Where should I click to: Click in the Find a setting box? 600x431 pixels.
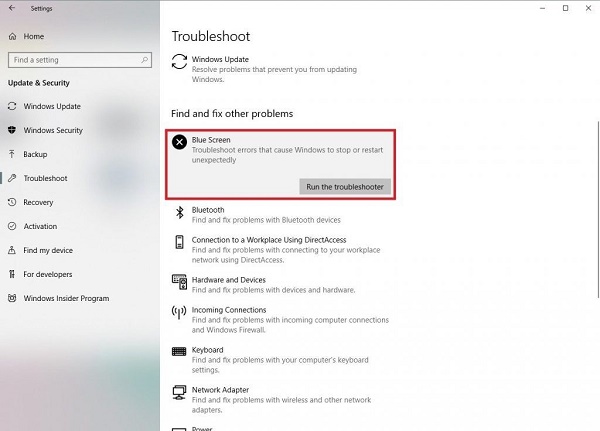80,60
